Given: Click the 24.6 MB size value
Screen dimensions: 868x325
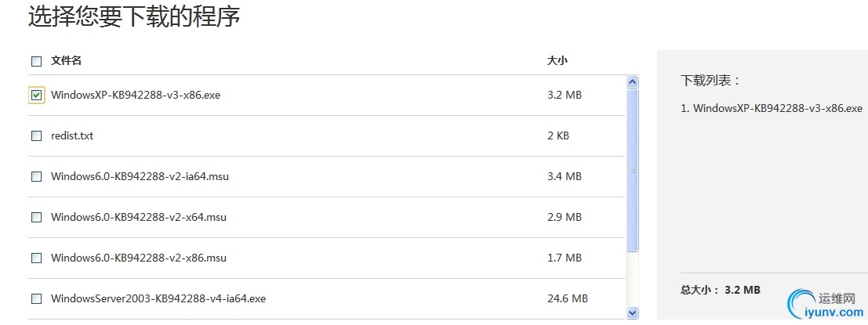Looking at the screenshot, I should click(568, 298).
